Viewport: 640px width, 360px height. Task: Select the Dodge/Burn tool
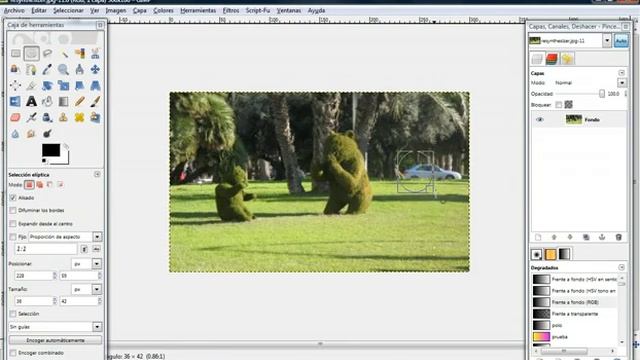[x=47, y=133]
